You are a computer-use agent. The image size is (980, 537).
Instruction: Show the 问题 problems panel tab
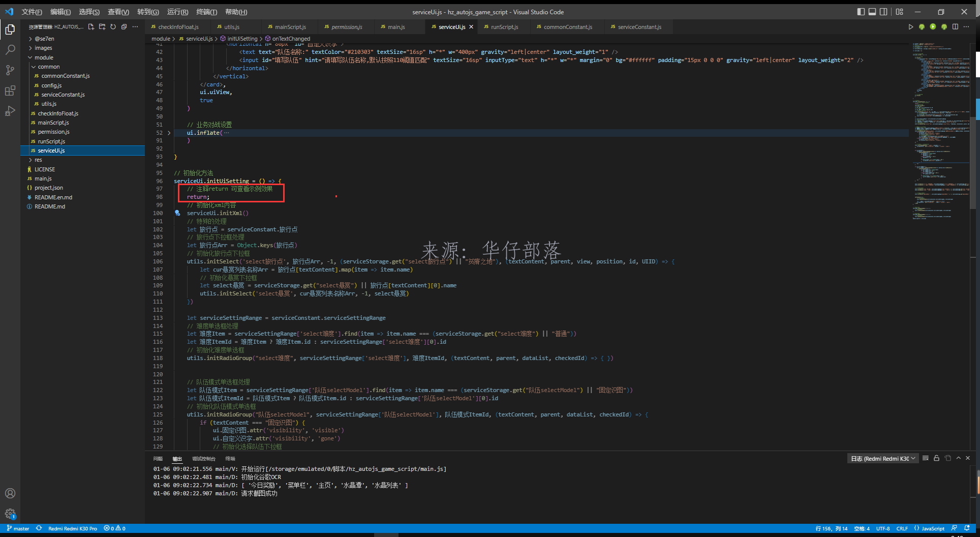[x=158, y=459]
